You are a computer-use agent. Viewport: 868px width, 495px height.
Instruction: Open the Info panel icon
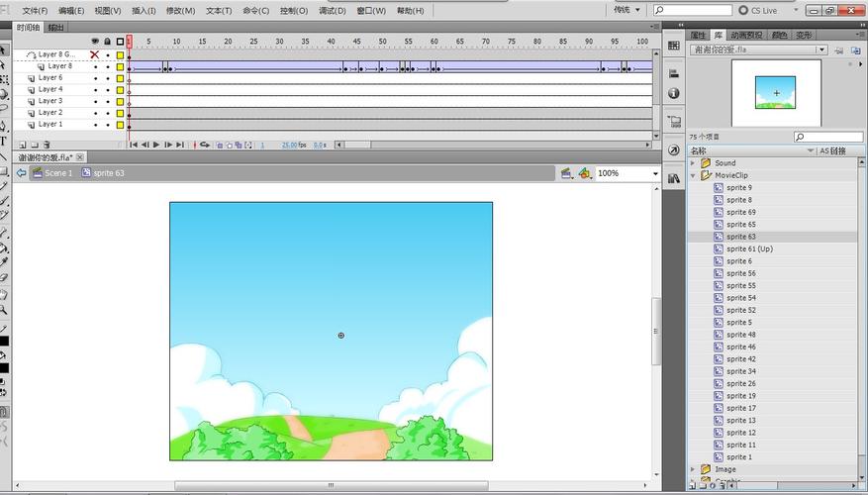674,93
